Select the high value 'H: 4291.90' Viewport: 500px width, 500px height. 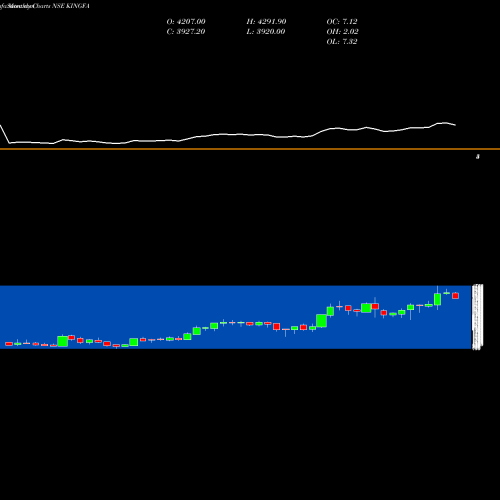(x=266, y=22)
